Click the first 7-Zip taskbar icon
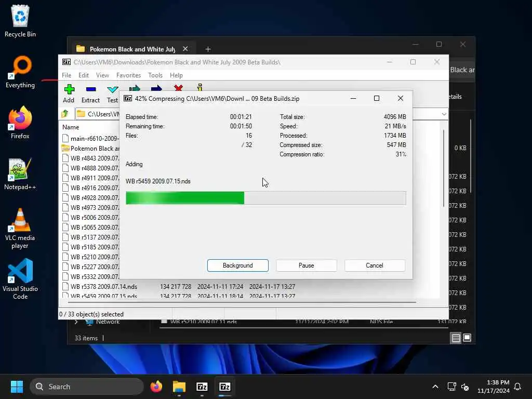Image resolution: width=532 pixels, height=399 pixels. (x=202, y=387)
